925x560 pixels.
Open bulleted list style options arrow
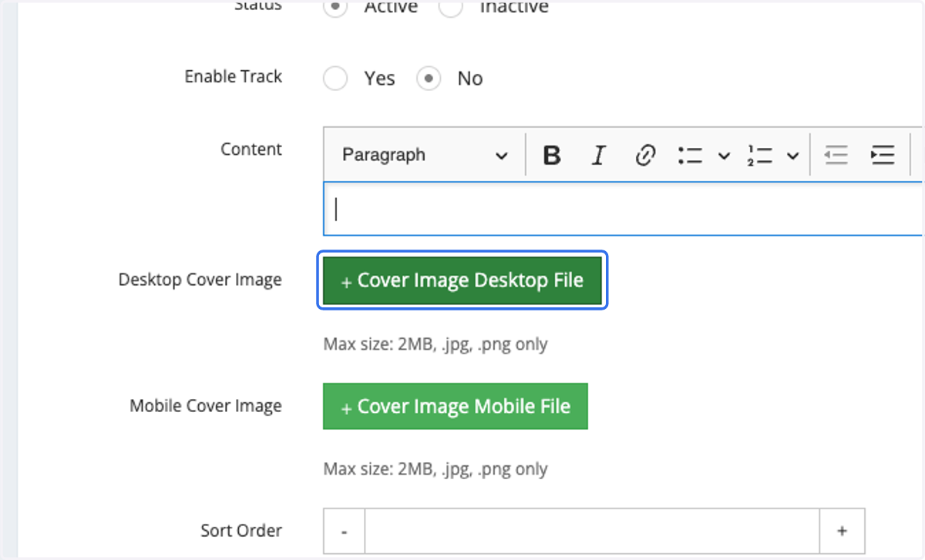(x=724, y=156)
